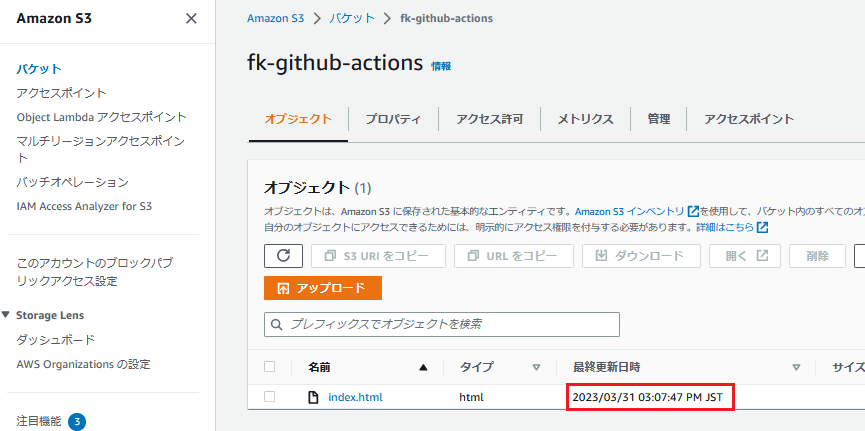Click external link icon after 詳細はこちら
This screenshot has height=431, width=865.
[763, 227]
